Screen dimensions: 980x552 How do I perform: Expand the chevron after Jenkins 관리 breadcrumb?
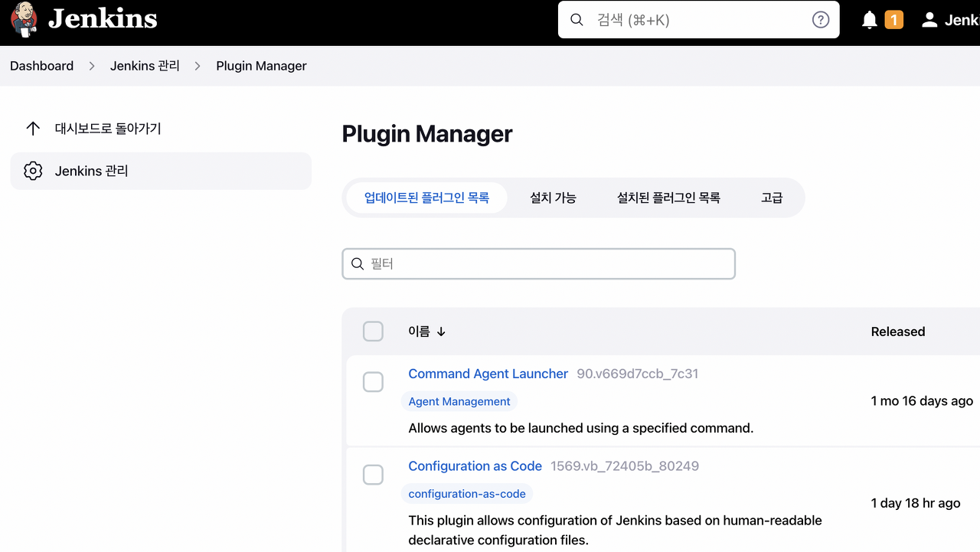[198, 66]
